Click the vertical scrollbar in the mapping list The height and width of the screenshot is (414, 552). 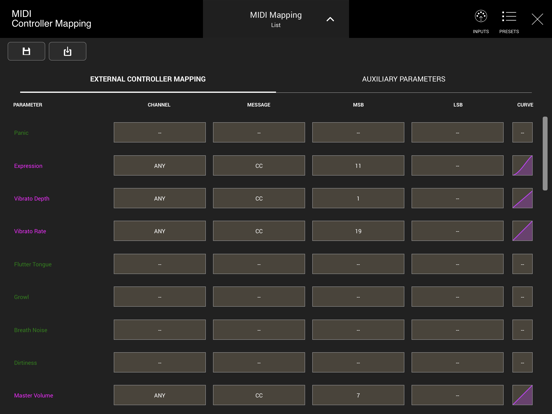click(545, 153)
